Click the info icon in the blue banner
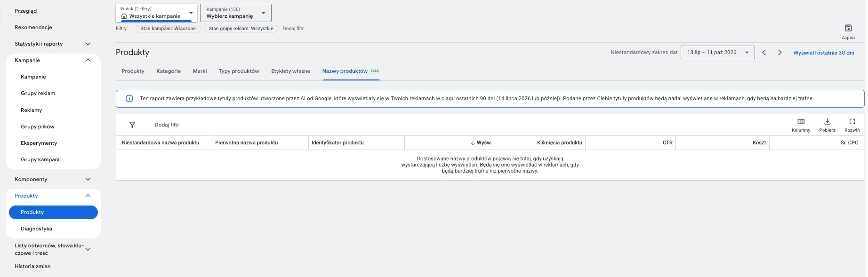868x277 pixels. point(129,99)
